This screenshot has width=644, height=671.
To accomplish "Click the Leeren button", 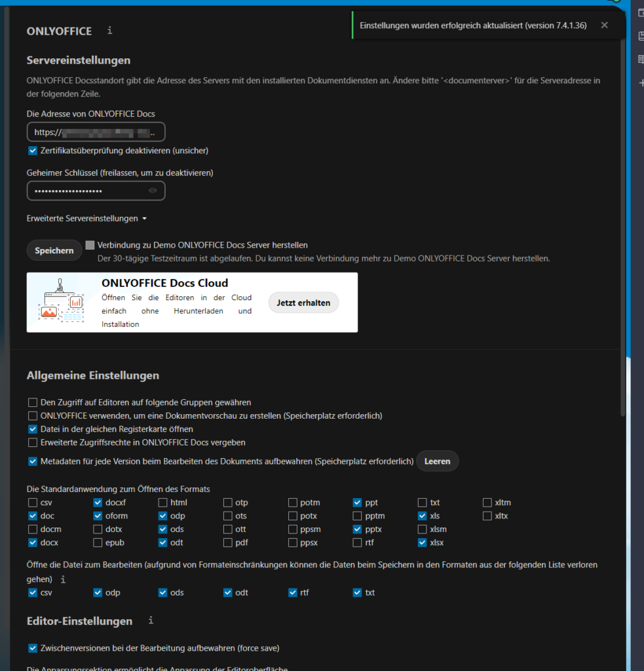I will click(x=438, y=461).
